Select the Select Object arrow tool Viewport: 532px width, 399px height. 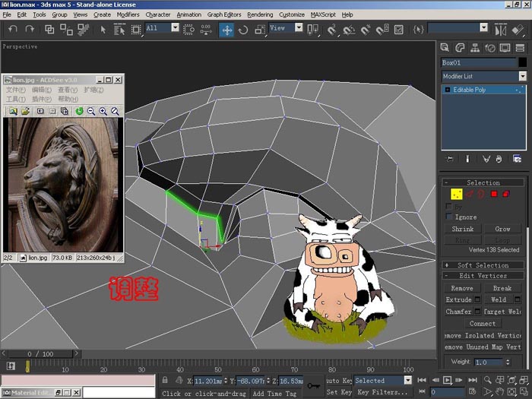tap(103, 30)
